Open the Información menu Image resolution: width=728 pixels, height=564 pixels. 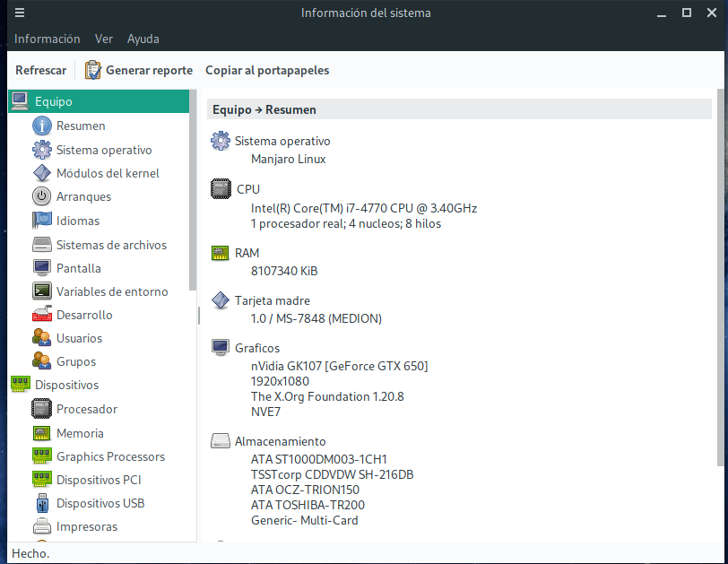pyautogui.click(x=47, y=39)
